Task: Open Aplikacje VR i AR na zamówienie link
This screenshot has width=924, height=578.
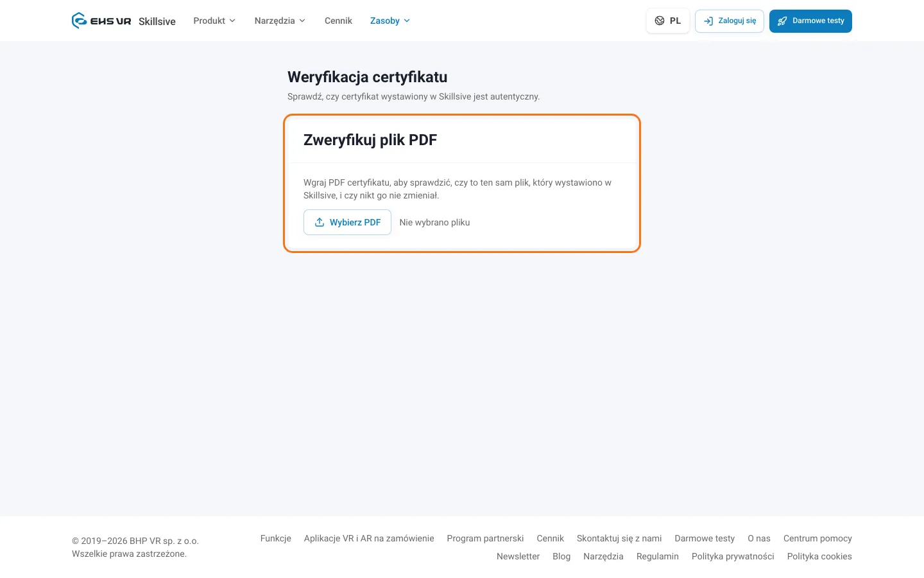Action: point(369,538)
